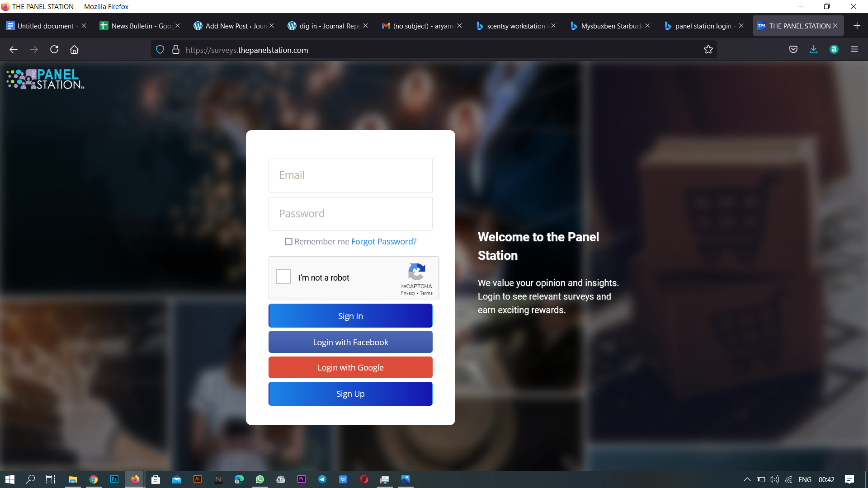Click the download arrow icon in toolbar
This screenshot has width=868, height=488.
pos(814,49)
